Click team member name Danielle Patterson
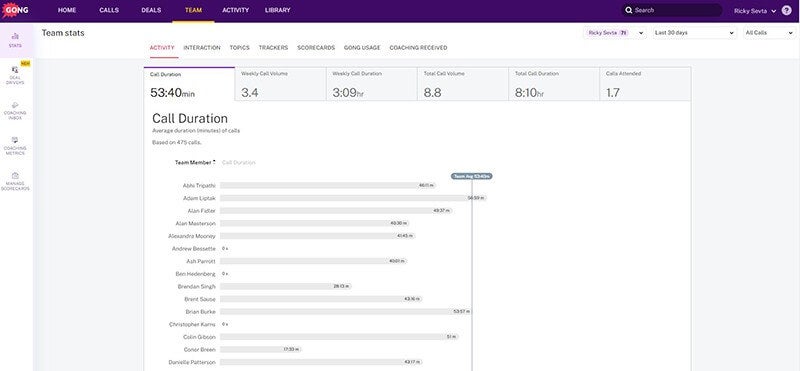 pos(192,362)
